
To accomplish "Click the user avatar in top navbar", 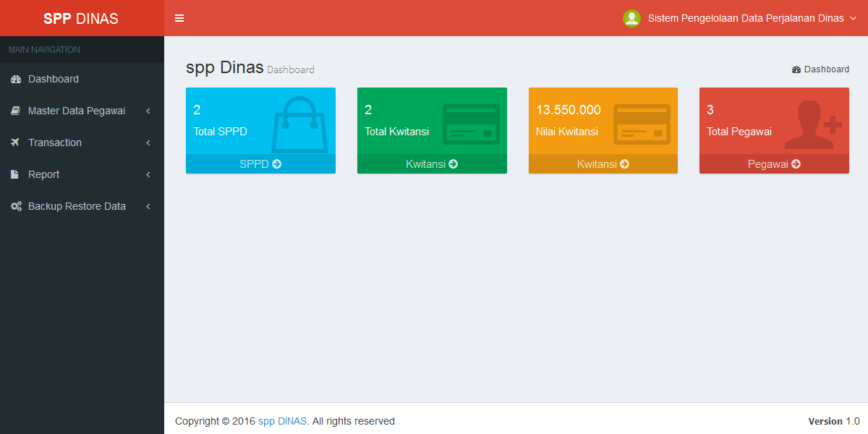I will (631, 18).
